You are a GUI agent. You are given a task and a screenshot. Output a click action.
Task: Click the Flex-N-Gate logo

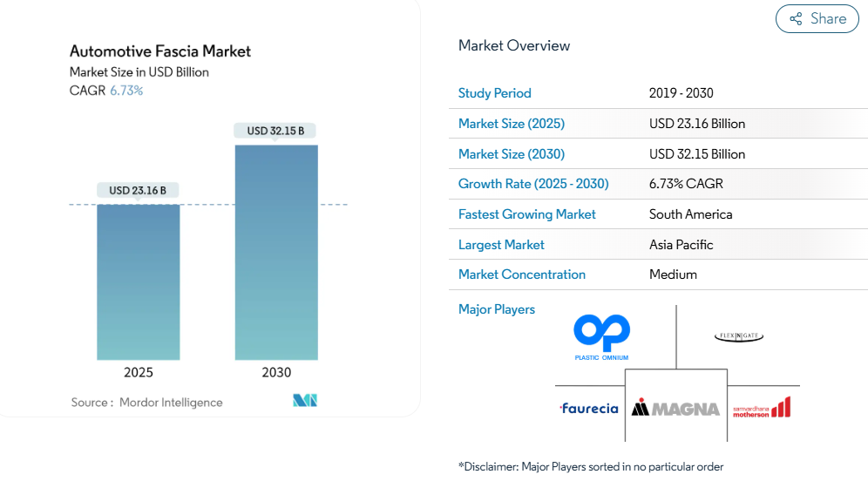tap(738, 336)
